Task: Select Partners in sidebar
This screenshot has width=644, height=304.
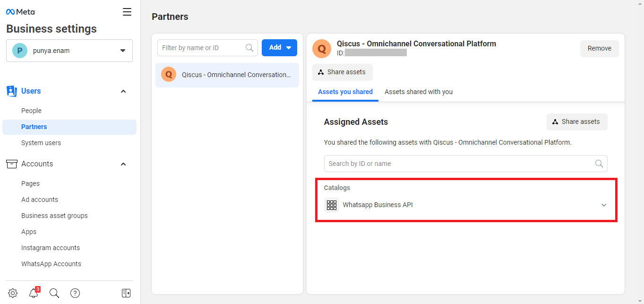Action: tap(69, 127)
